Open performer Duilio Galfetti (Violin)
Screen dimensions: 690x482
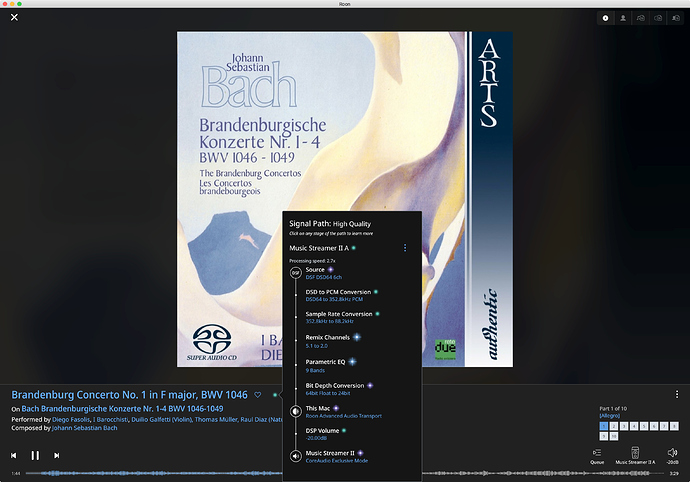click(161, 419)
